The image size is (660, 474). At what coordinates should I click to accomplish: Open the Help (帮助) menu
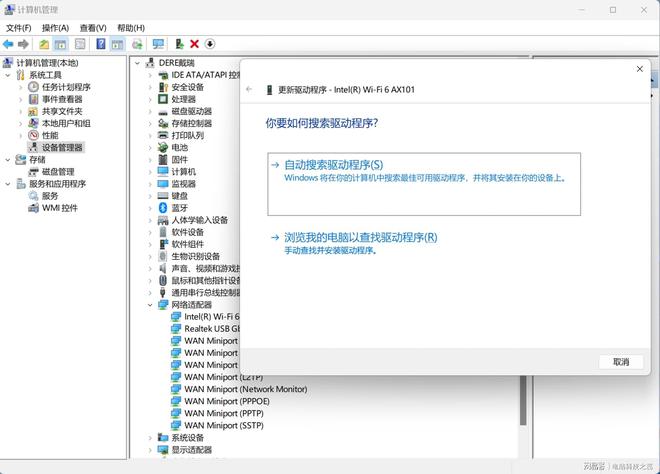pyautogui.click(x=131, y=28)
